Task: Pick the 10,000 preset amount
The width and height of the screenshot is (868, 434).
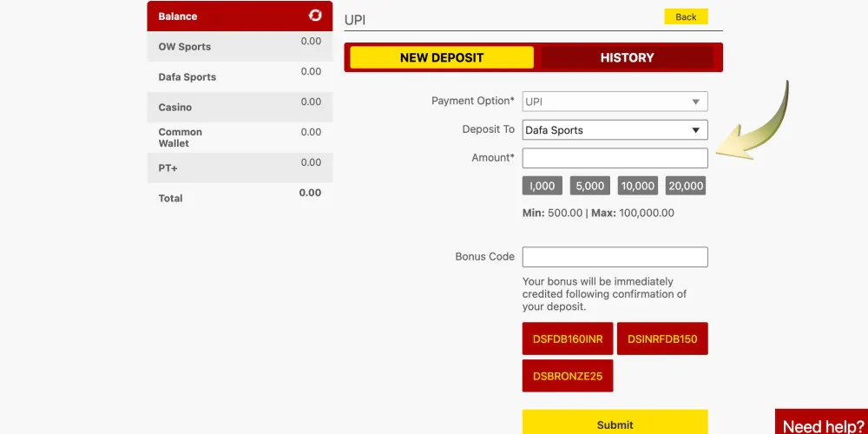Action: coord(638,186)
